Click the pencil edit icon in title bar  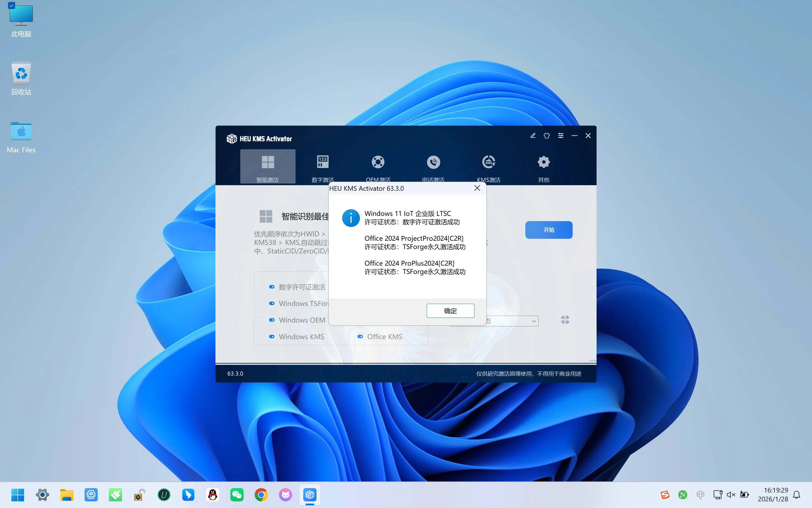[x=533, y=136]
